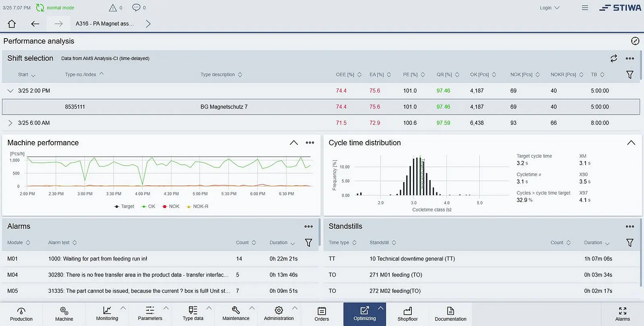This screenshot has width=644, height=326.
Task: Collapse the Cycle time distribution panel
Action: [x=631, y=143]
